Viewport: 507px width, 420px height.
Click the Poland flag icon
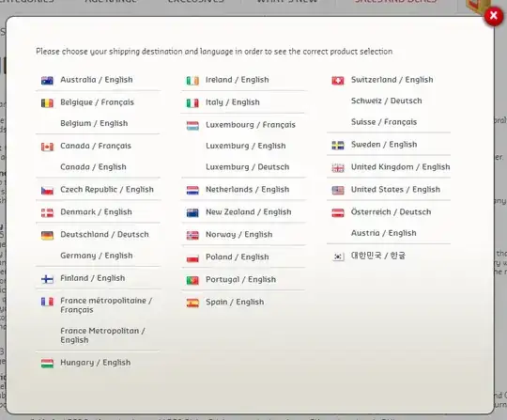[192, 257]
